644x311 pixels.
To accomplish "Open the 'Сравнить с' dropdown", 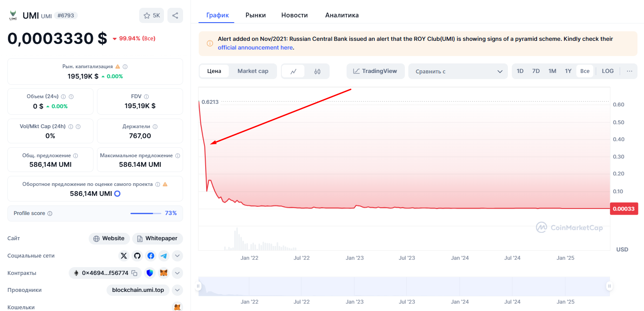I will [457, 71].
